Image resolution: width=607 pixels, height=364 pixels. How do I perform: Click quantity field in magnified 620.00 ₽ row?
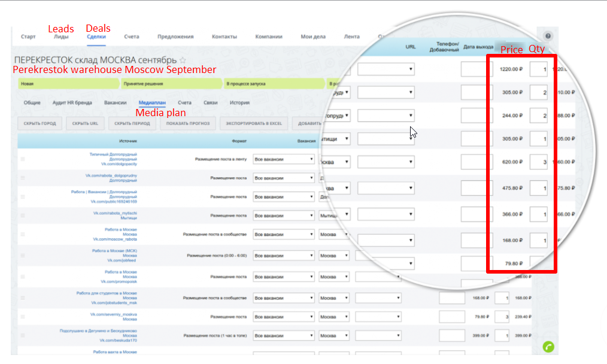click(539, 162)
